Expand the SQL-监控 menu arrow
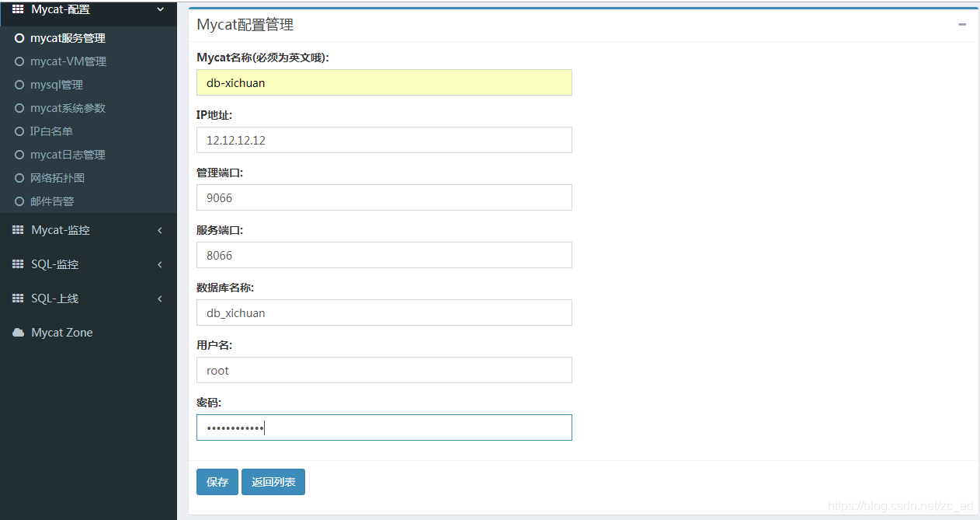The height and width of the screenshot is (520, 980). pyautogui.click(x=160, y=264)
